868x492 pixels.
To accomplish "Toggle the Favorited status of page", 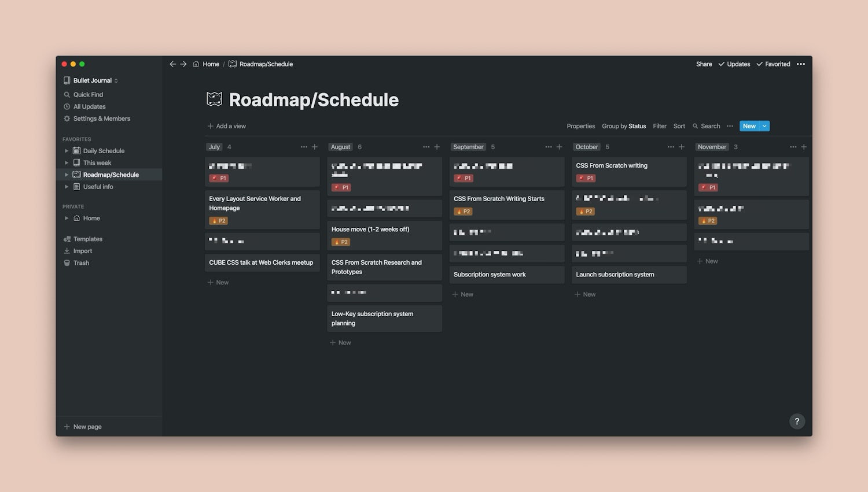I will pos(773,64).
